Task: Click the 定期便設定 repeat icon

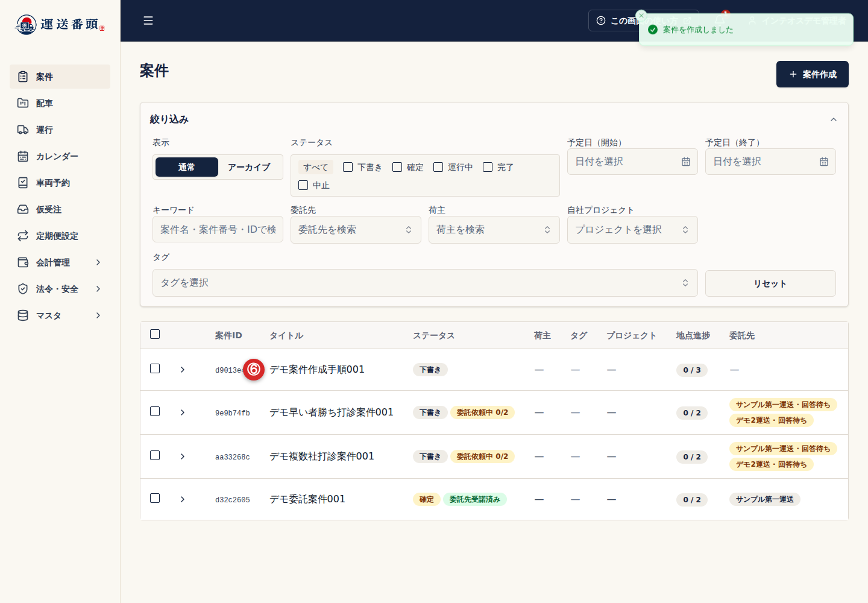Action: [x=23, y=236]
